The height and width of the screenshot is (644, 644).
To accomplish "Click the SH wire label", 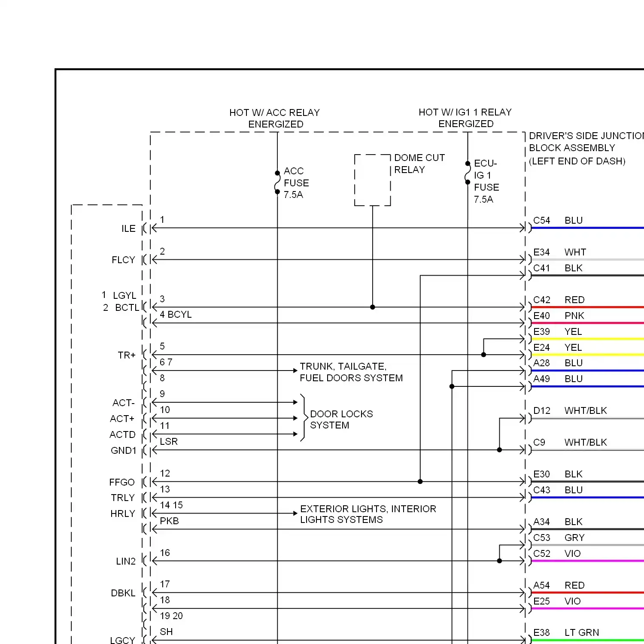I will pyautogui.click(x=166, y=632).
